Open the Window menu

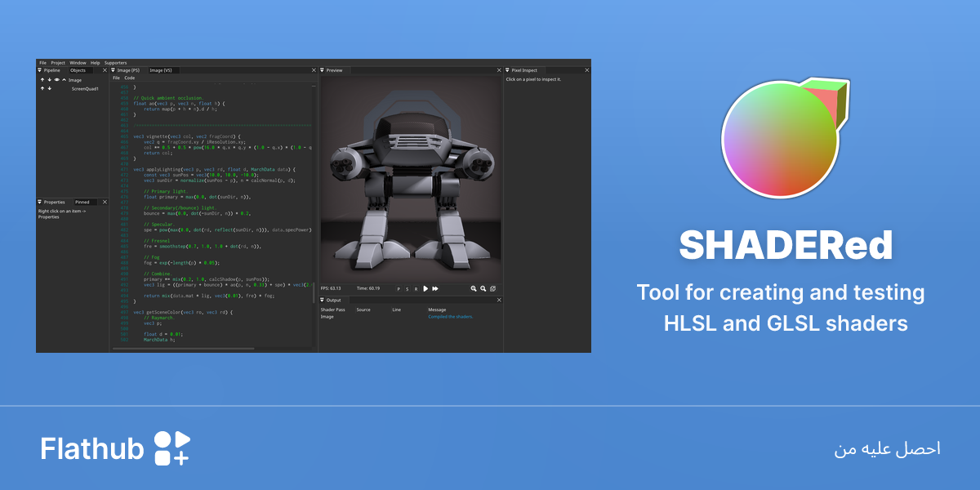pos(78,62)
